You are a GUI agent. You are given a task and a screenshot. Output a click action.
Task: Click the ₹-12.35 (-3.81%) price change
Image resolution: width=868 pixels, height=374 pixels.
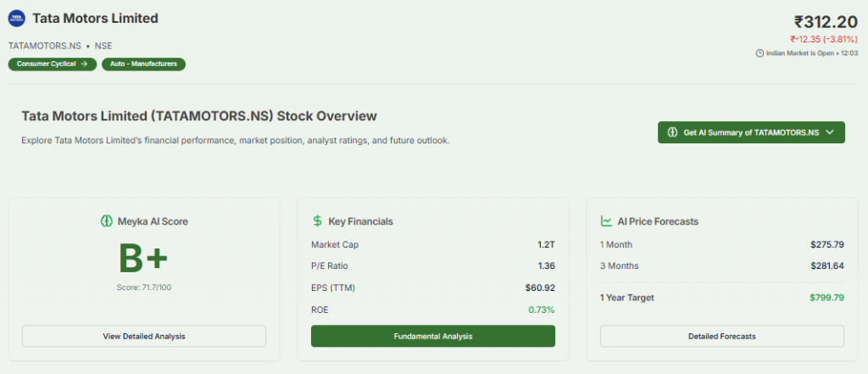(824, 39)
